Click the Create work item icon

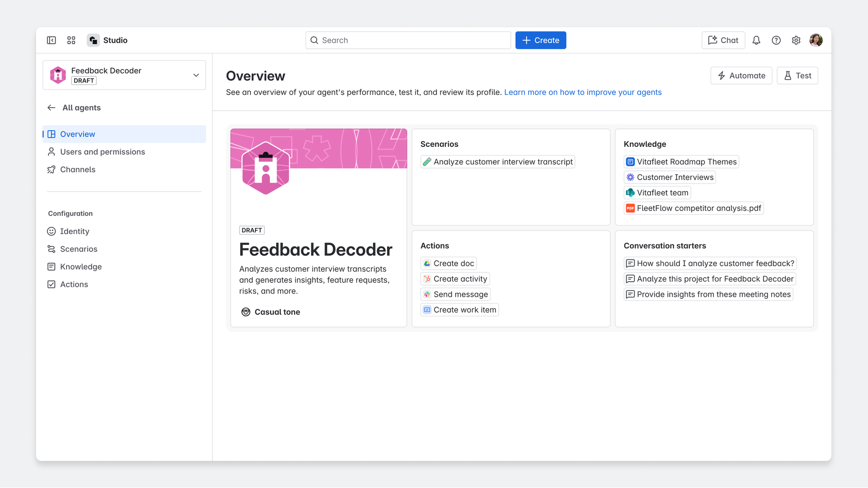pyautogui.click(x=427, y=310)
